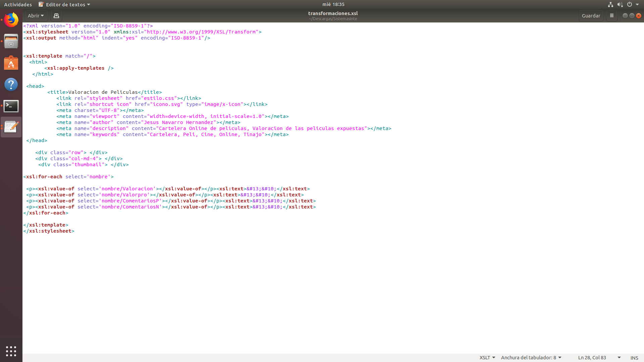
Task: Open the Files manager from the dock
Action: click(11, 41)
